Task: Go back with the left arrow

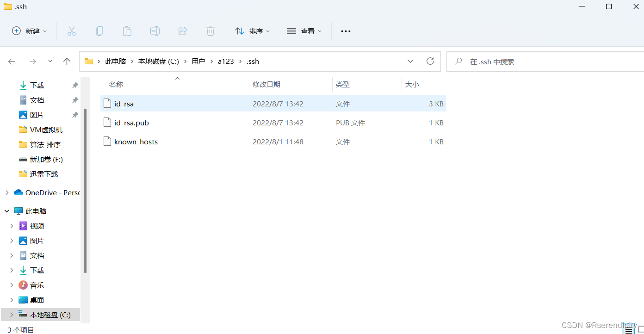Action: click(x=12, y=62)
